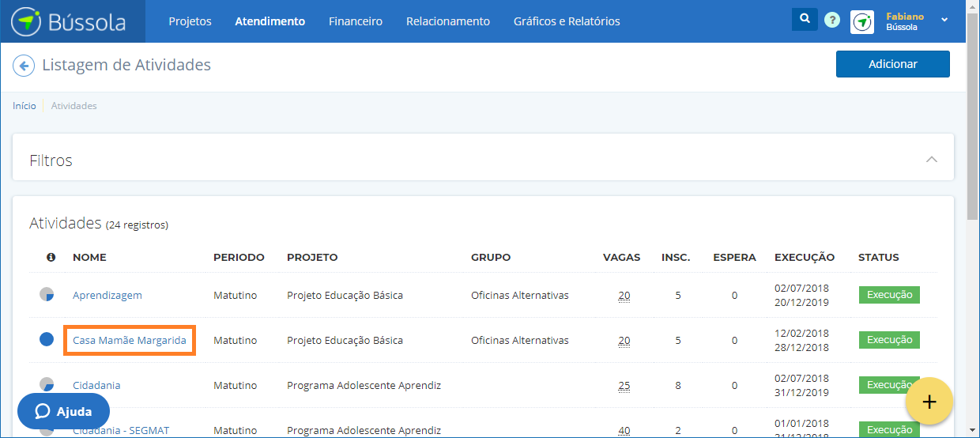Open the search magnifier in the top bar
The image size is (980, 438).
coord(805,20)
